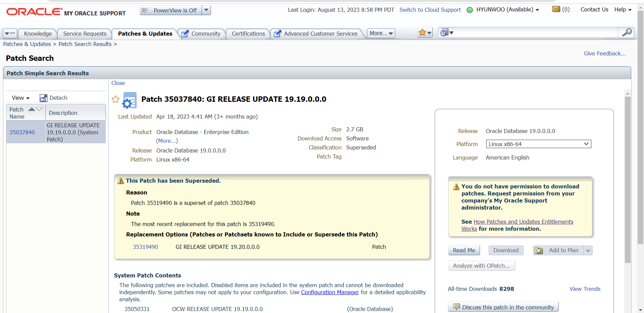Close the patch details pane

tap(118, 83)
